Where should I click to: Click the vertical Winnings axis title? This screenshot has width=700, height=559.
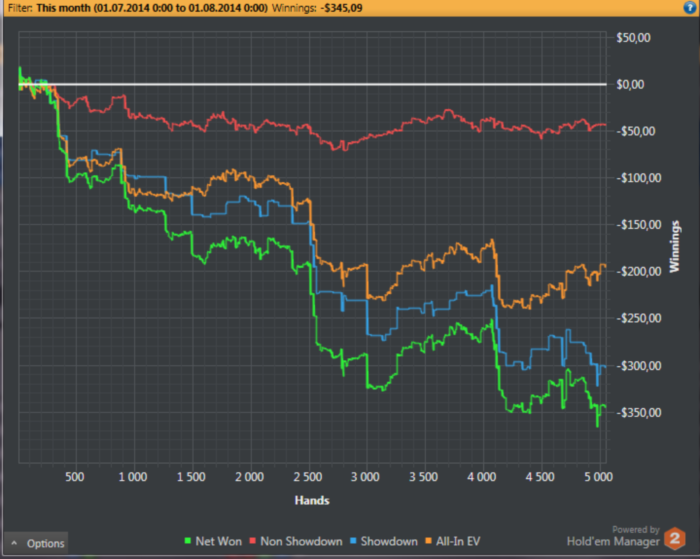674,246
